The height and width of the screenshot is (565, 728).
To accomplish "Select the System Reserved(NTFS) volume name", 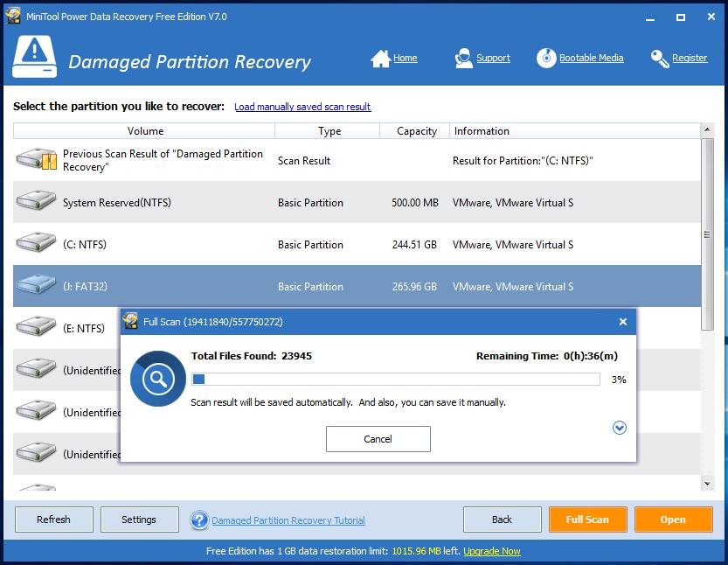I will [117, 203].
